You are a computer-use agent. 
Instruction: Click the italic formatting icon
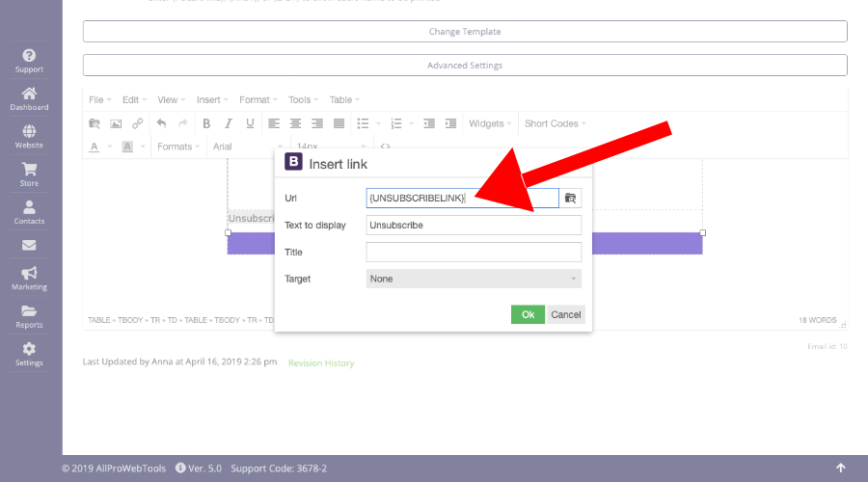pyautogui.click(x=229, y=123)
